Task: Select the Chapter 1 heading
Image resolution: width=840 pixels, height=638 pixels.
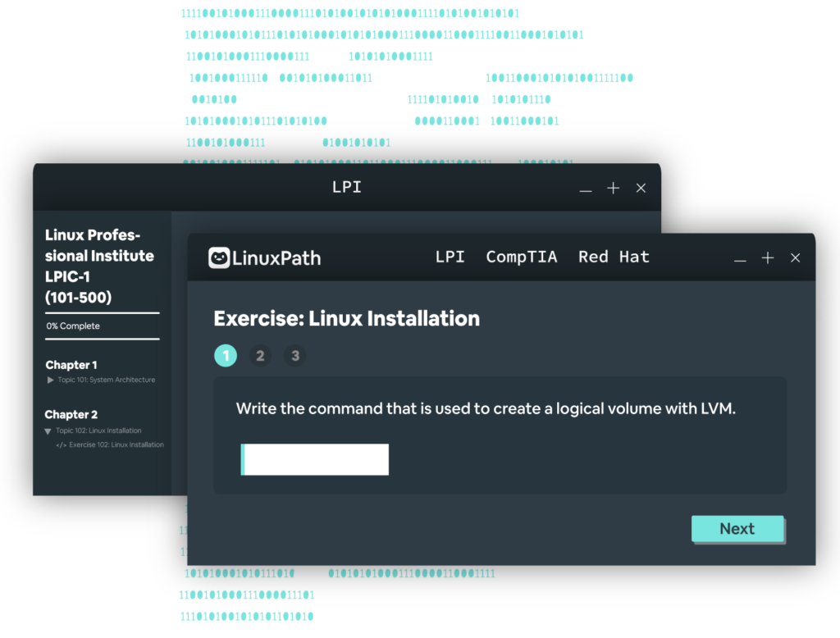Action: (x=71, y=365)
